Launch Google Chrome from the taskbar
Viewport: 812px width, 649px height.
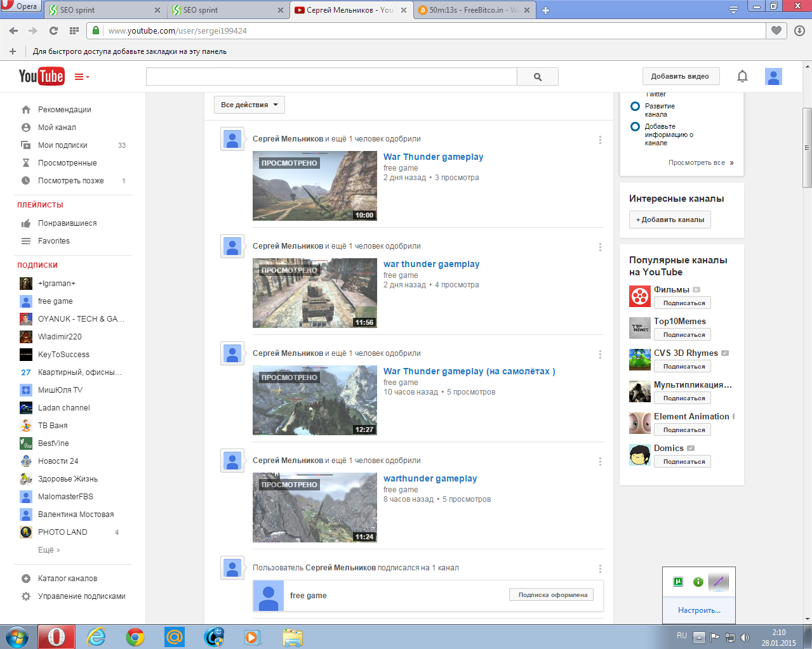135,636
